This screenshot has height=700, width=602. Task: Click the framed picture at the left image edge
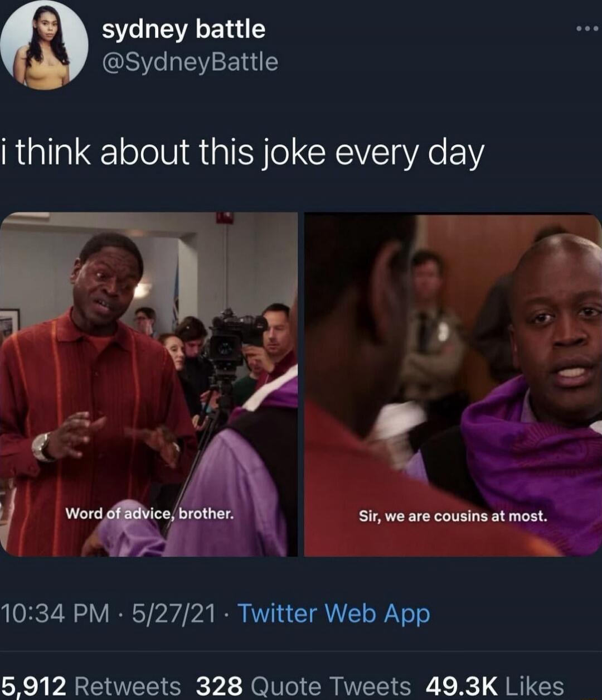click(9, 322)
